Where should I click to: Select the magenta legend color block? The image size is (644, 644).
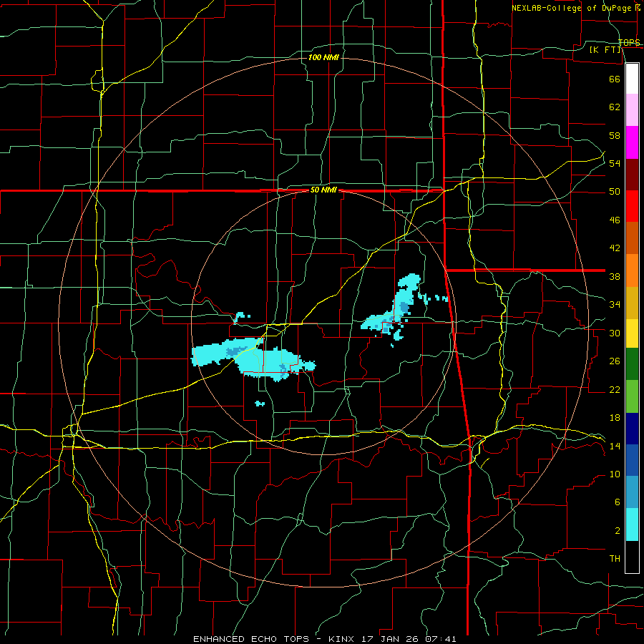click(632, 142)
